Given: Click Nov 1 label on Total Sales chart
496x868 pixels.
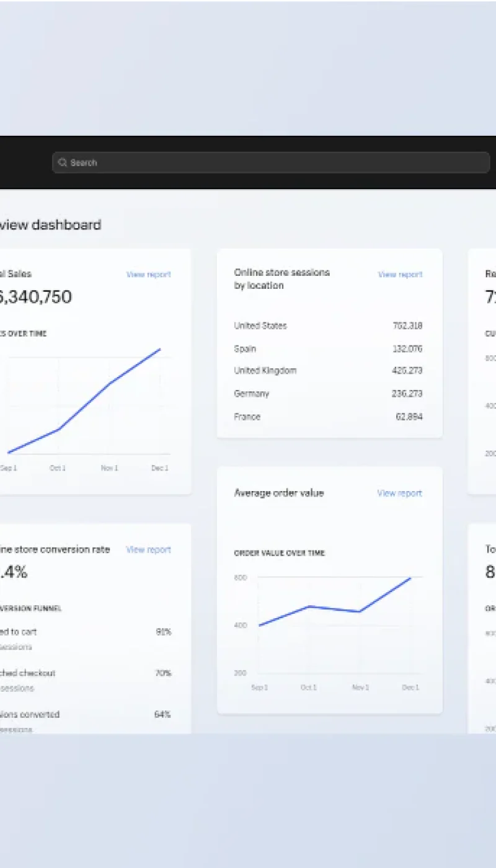Looking at the screenshot, I should pyautogui.click(x=109, y=468).
